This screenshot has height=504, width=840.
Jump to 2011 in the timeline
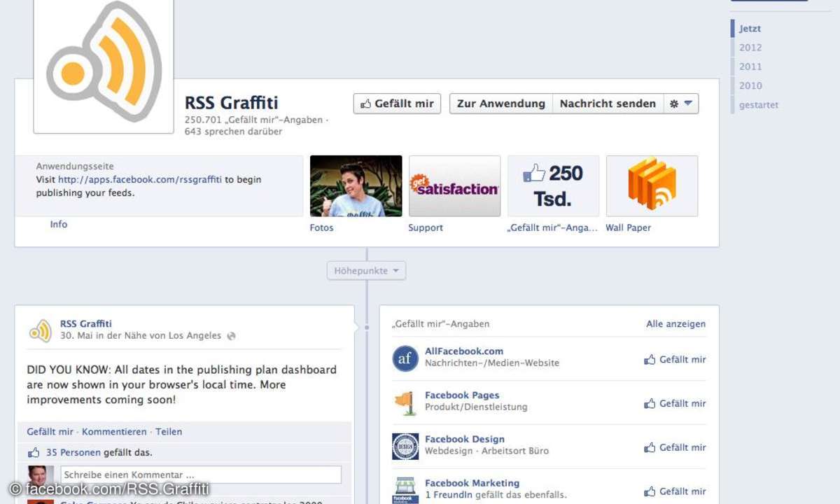[750, 66]
